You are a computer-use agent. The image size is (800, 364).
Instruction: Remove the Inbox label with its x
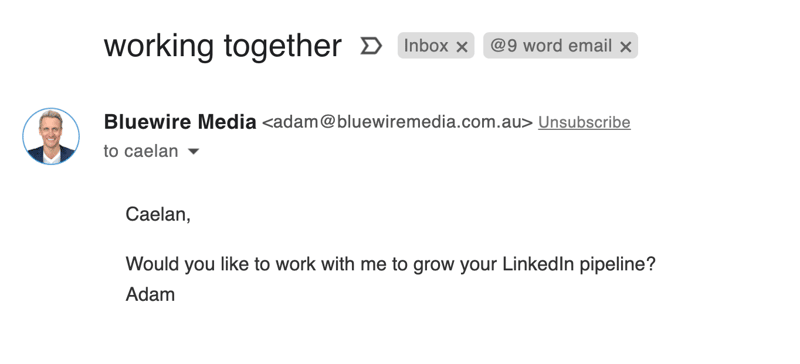pyautogui.click(x=462, y=47)
